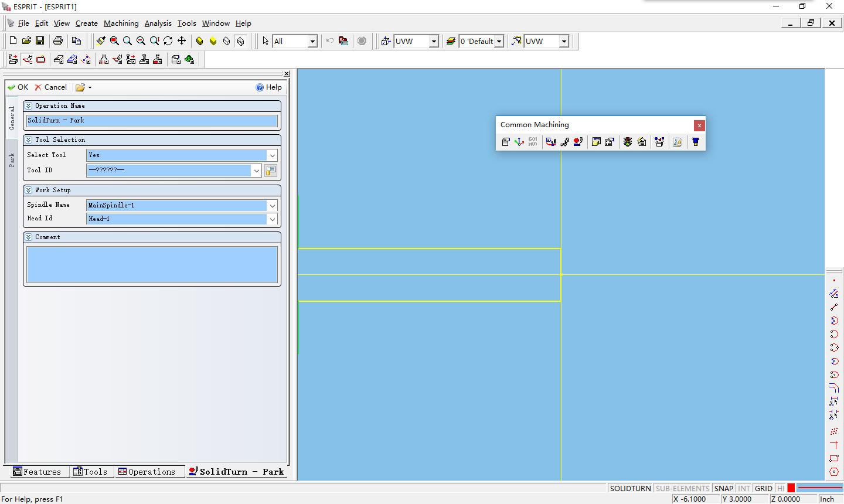The image size is (844, 504).
Task: Collapse the Work Setup section
Action: pyautogui.click(x=29, y=190)
